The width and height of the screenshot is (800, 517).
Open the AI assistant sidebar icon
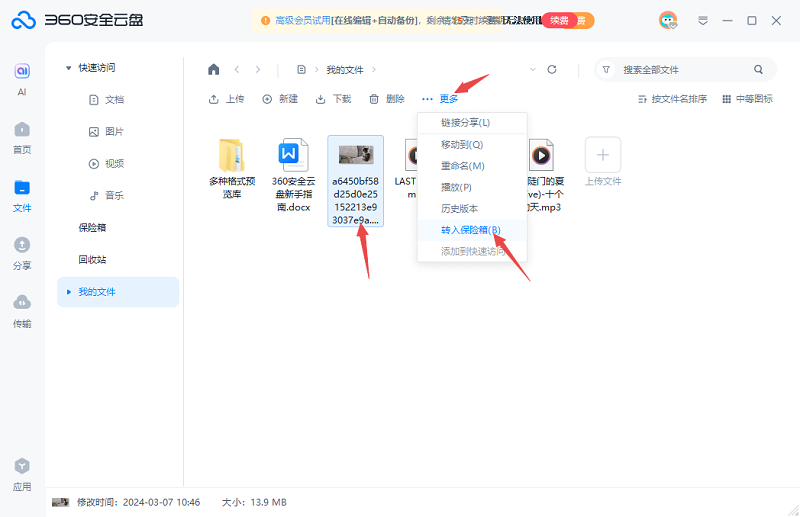point(22,79)
